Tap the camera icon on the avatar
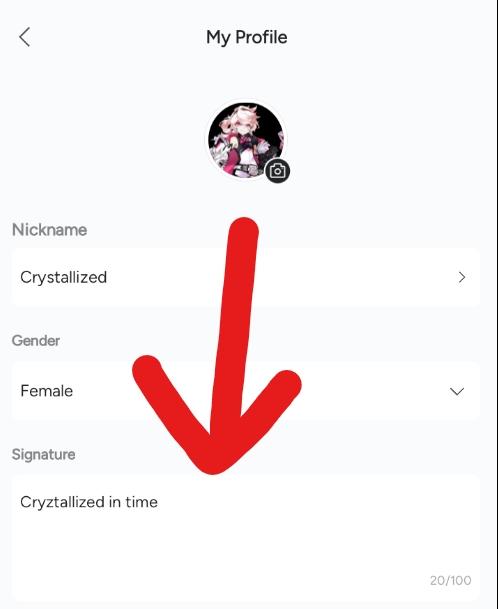Viewport: 498px width, 609px height. (277, 171)
